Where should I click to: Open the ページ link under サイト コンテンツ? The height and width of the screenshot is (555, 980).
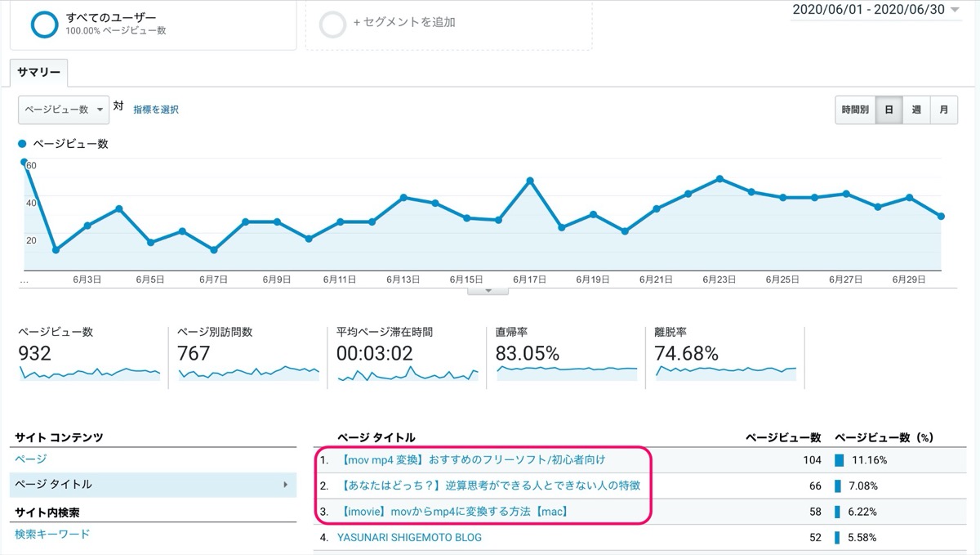click(31, 459)
